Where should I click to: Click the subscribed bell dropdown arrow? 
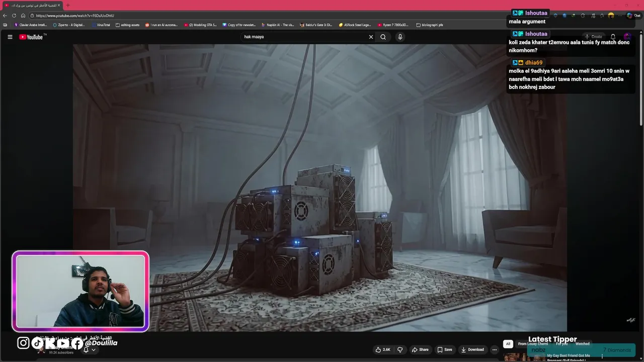(x=93, y=350)
